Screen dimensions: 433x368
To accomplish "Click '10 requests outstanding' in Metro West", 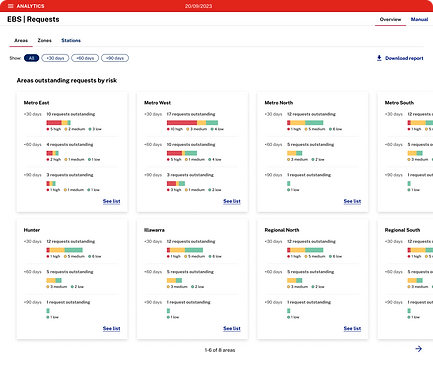I will coord(191,144).
